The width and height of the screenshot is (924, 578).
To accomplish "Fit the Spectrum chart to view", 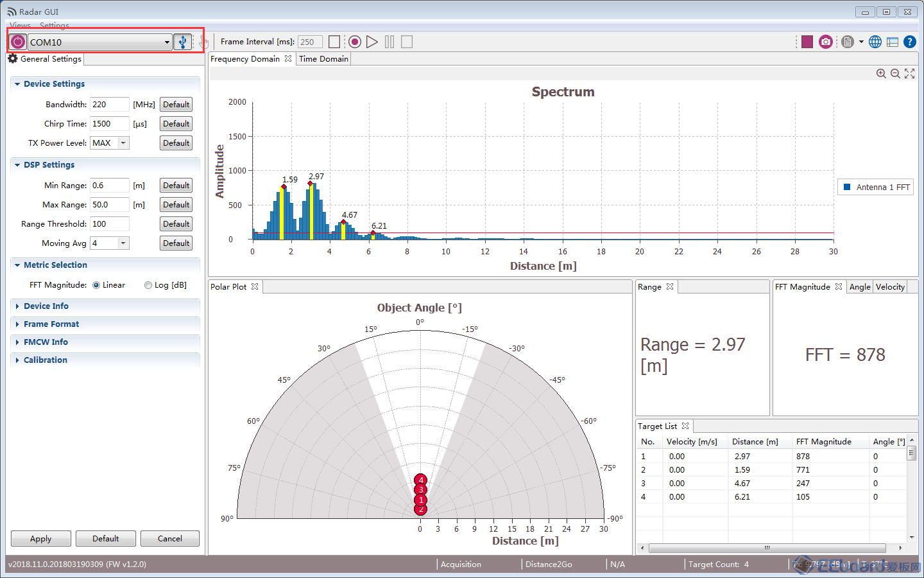I will [x=909, y=74].
